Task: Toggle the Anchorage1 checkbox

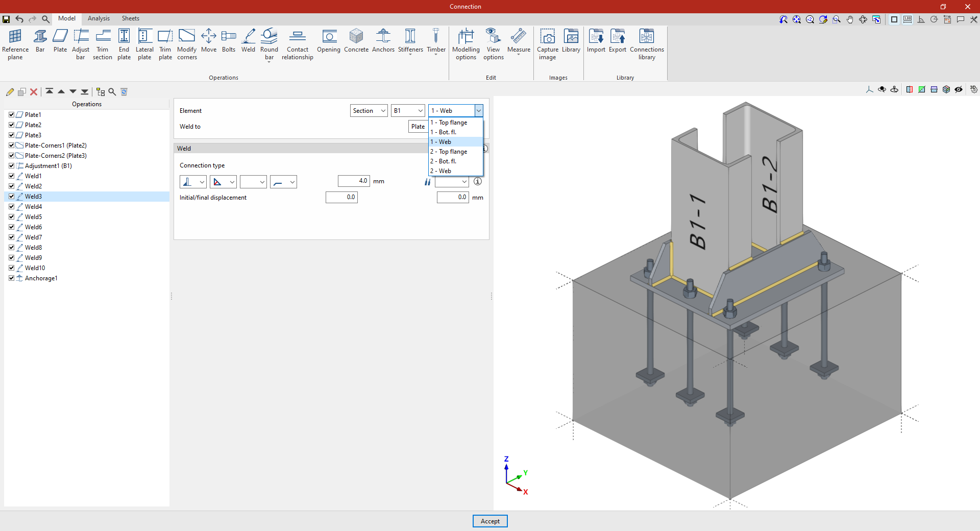Action: point(11,278)
